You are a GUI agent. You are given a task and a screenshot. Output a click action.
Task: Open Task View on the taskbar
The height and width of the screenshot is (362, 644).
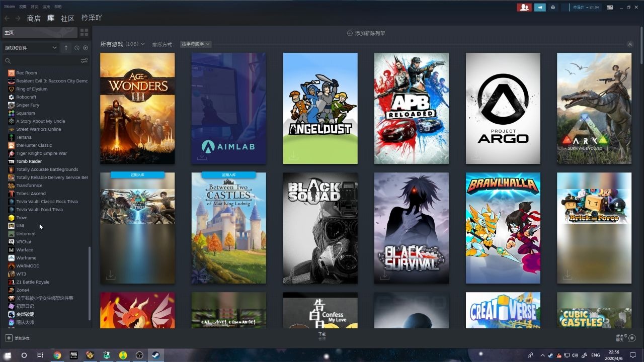(x=40, y=355)
